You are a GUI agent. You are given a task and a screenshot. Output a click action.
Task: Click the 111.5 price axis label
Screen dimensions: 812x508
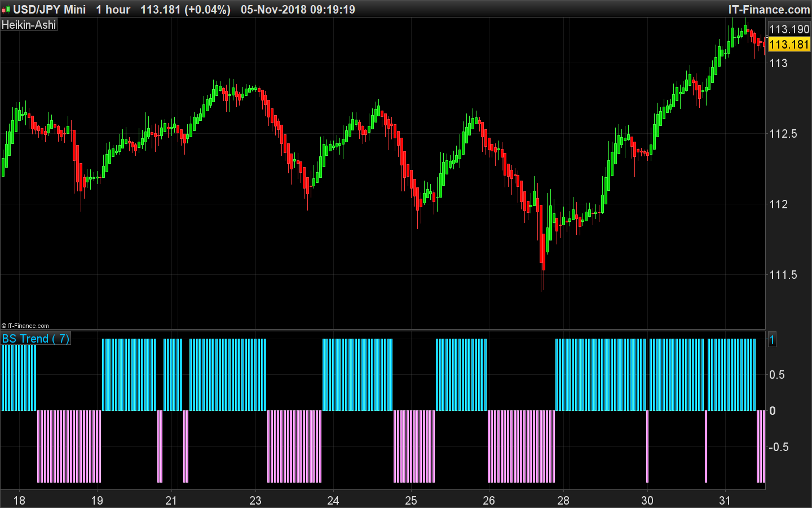(x=783, y=275)
